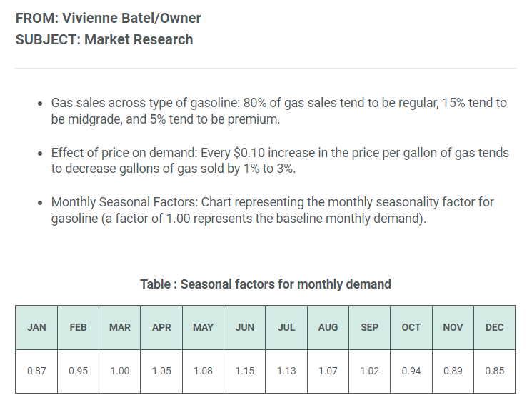Click the 0.85 December factor cell
The width and height of the screenshot is (532, 410).
coord(494,371)
